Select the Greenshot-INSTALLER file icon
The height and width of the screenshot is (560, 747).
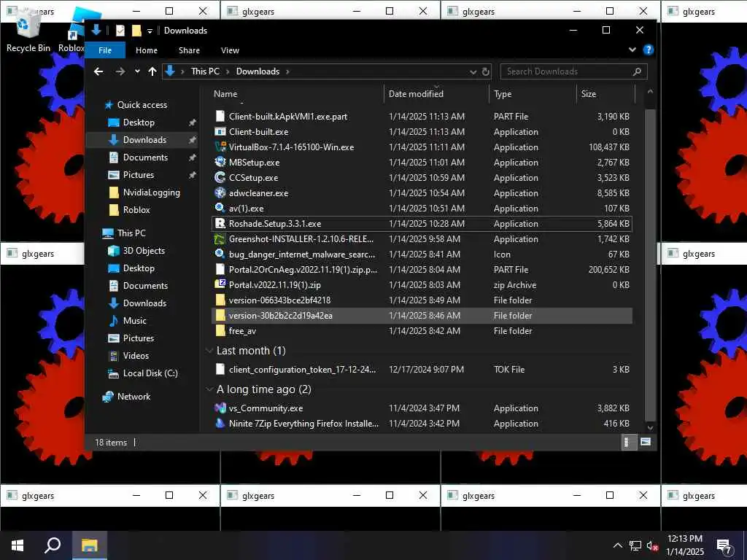pyautogui.click(x=220, y=238)
